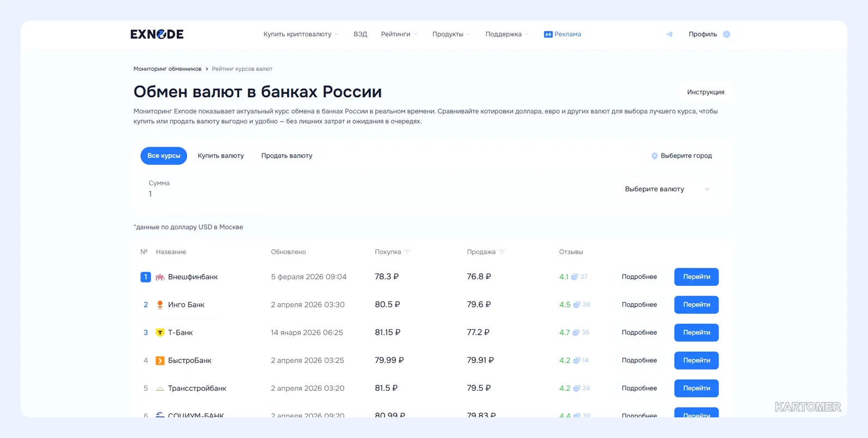
Task: Open the Профиль menu
Action: click(709, 34)
